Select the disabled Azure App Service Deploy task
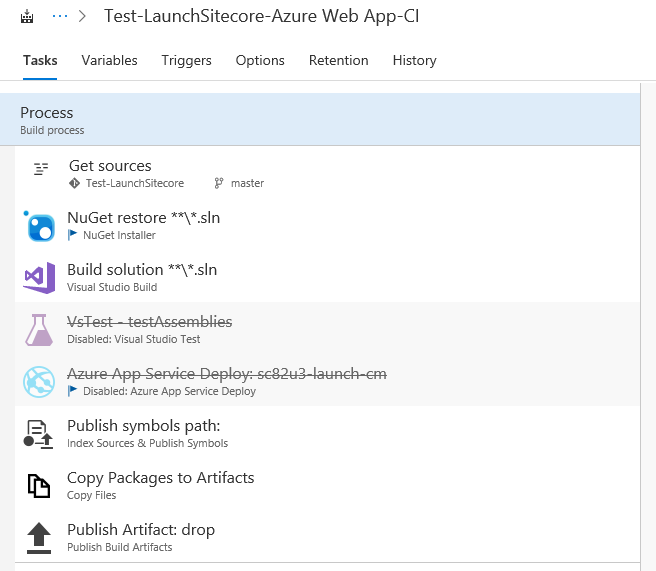The width and height of the screenshot is (656, 571). click(327, 381)
